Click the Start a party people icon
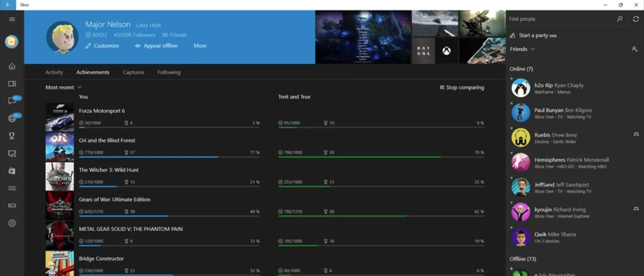Image resolution: width=644 pixels, height=276 pixels. [512, 35]
